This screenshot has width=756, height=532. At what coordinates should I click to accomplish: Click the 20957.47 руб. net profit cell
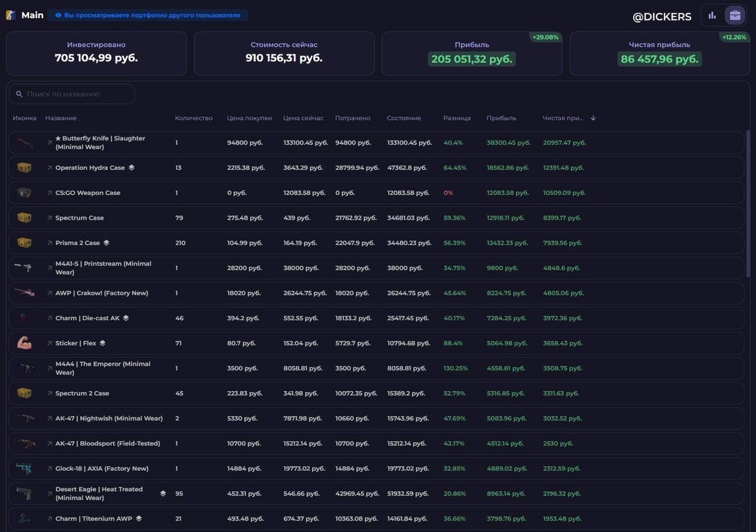[x=564, y=143]
